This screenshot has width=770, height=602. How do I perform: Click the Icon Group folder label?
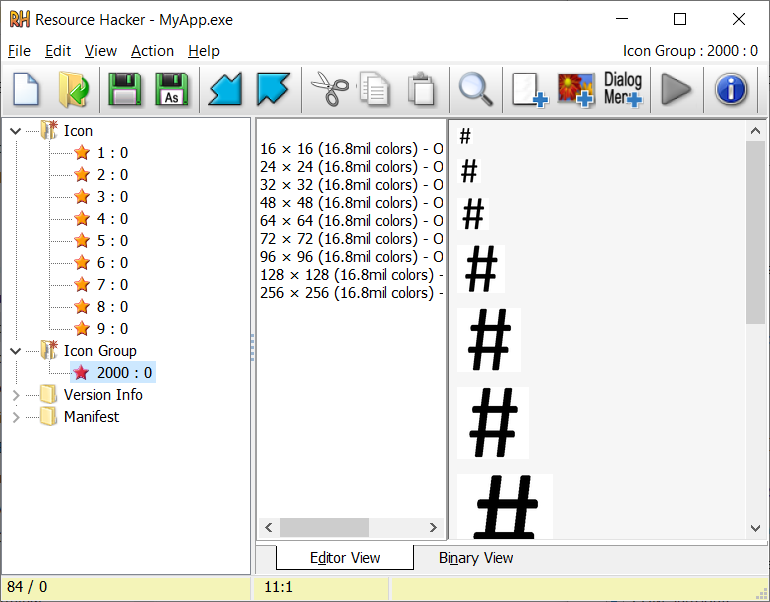click(100, 351)
